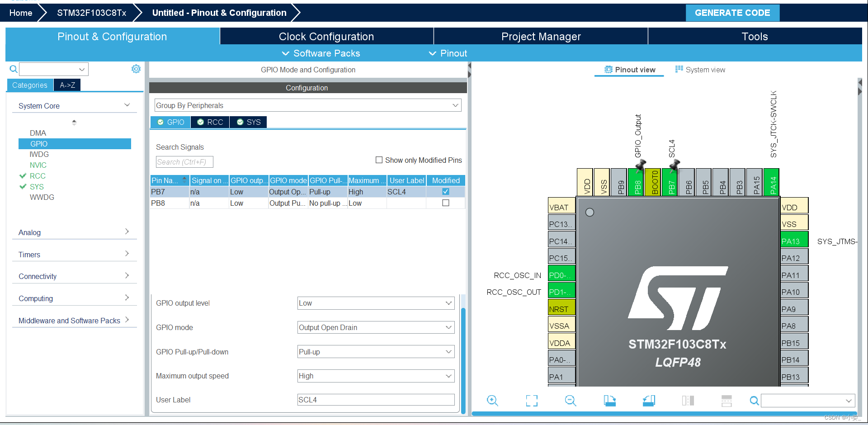Click the STM32F103C8Tx breadcrumb

click(x=92, y=13)
